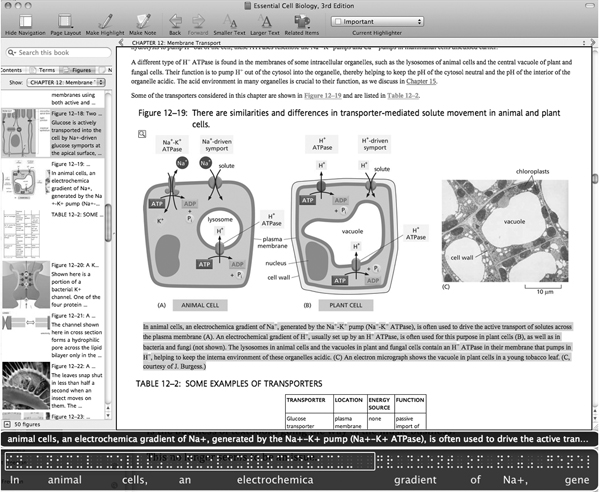This screenshot has width=600, height=492.
Task: Switch to the Terms tab
Action: pos(45,70)
